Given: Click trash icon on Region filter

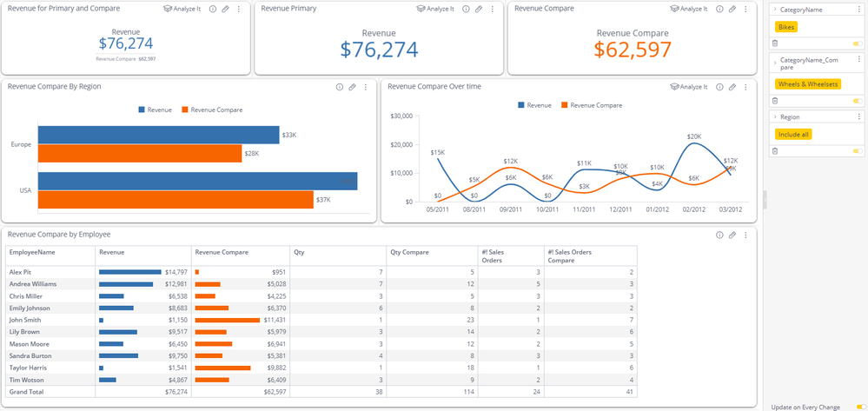Looking at the screenshot, I should (x=774, y=150).
